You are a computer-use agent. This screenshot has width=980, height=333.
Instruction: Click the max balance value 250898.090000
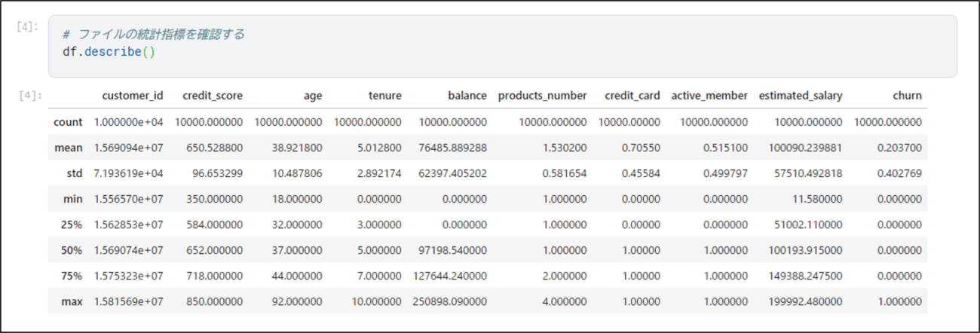pos(450,301)
